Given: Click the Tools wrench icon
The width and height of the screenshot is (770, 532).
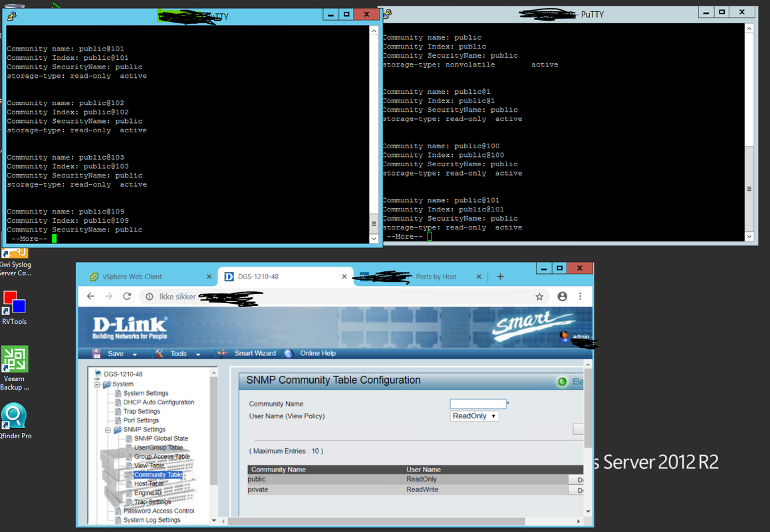Looking at the screenshot, I should pos(159,354).
